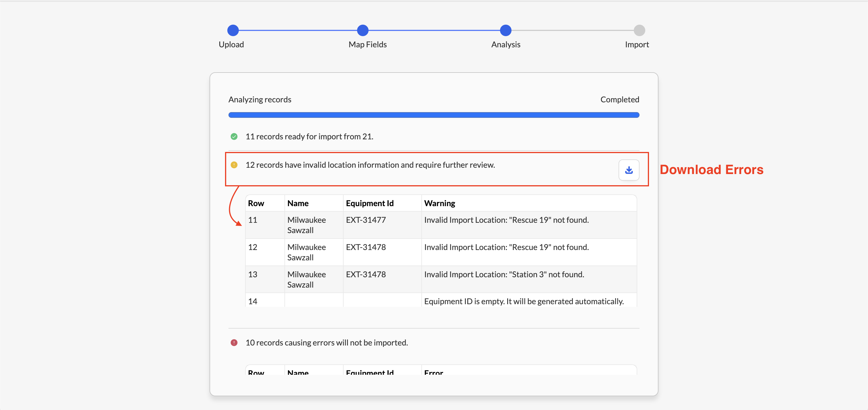Click the yellow warning icon beside invalid location message
The height and width of the screenshot is (410, 868).
[234, 165]
